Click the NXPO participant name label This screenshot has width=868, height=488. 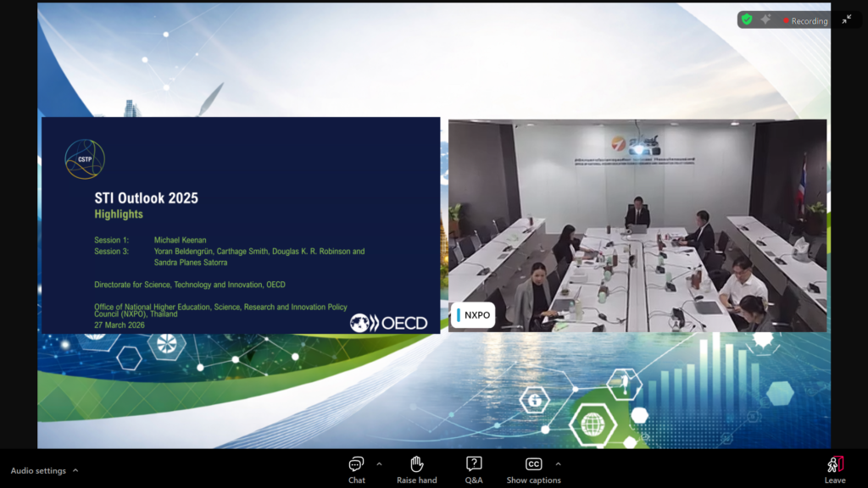tap(473, 315)
